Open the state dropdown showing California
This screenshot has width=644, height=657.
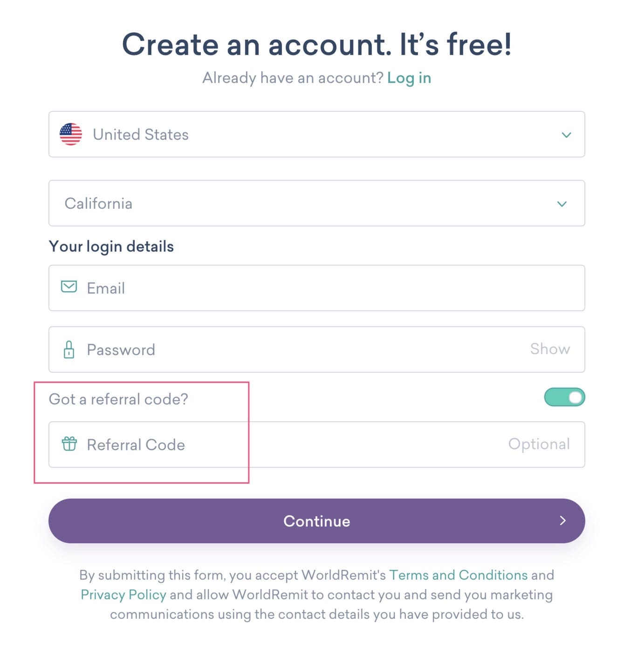(316, 203)
